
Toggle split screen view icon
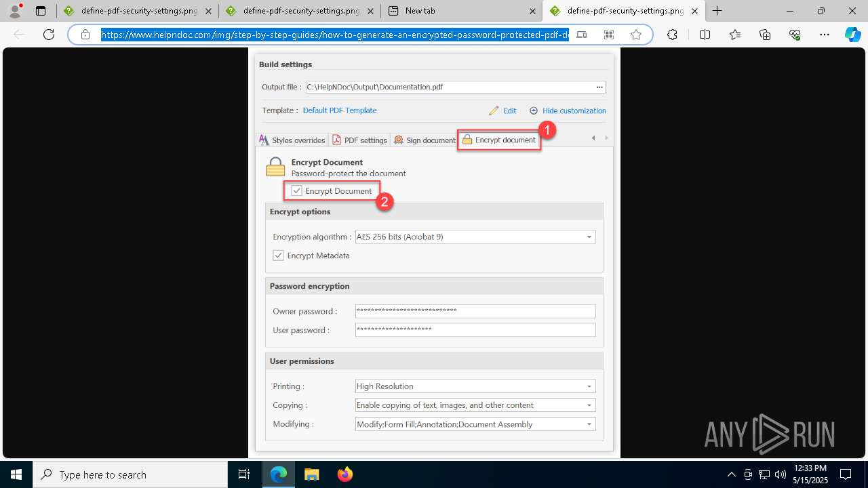[705, 35]
